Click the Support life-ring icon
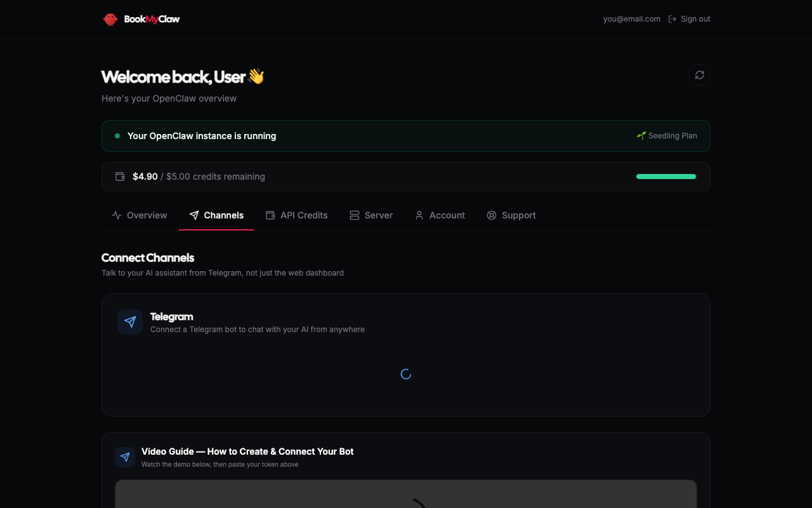 [x=492, y=215]
